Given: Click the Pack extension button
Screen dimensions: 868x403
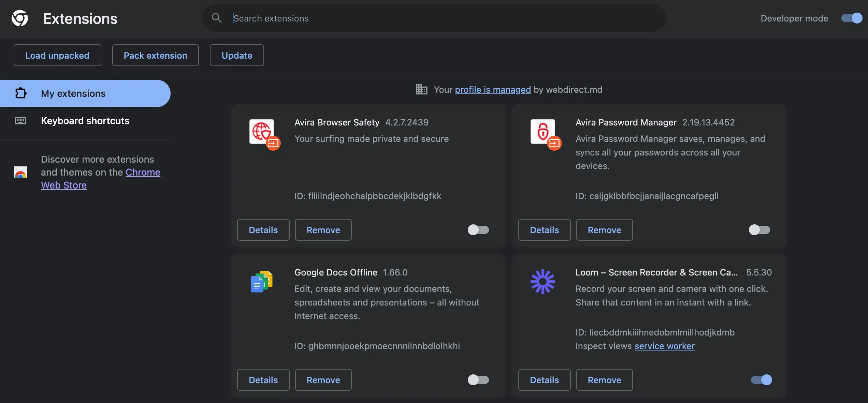Looking at the screenshot, I should pyautogui.click(x=155, y=55).
